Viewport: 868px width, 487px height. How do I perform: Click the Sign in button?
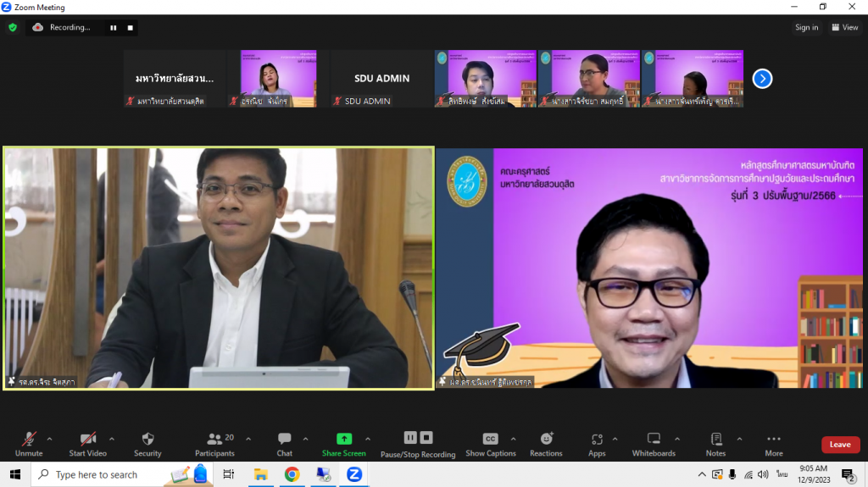806,27
